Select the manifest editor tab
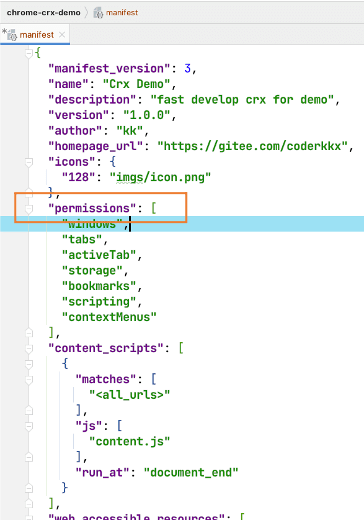Screen dimensions: 364x520 (35, 35)
